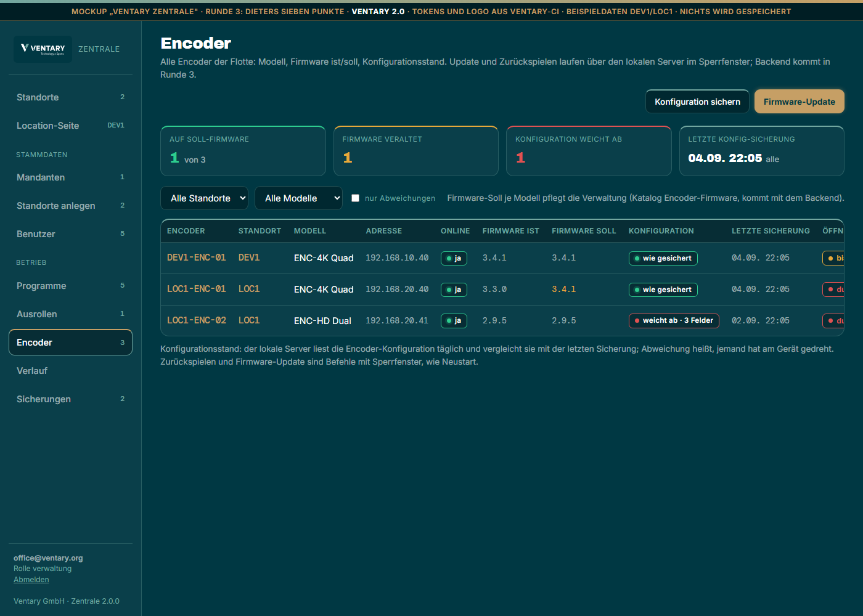Open Verlauf in sidebar
The width and height of the screenshot is (863, 616).
70,371
